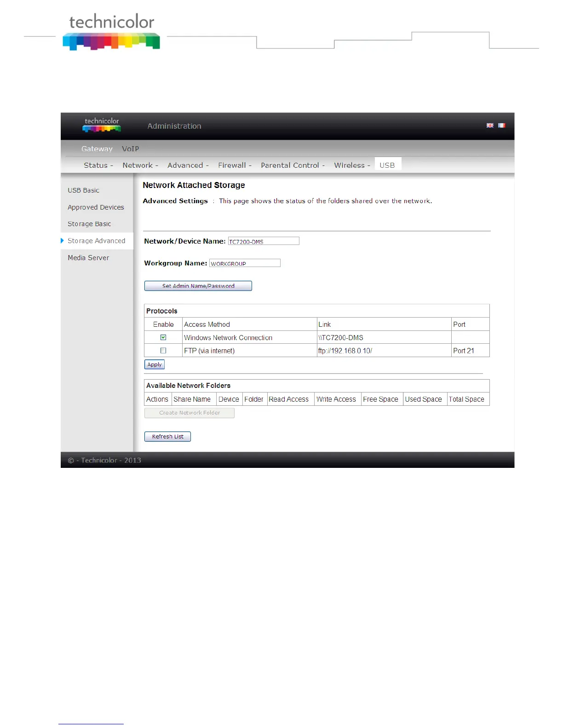The image size is (563, 728).
Task: Open USB Basic in the sidebar
Action: click(83, 190)
